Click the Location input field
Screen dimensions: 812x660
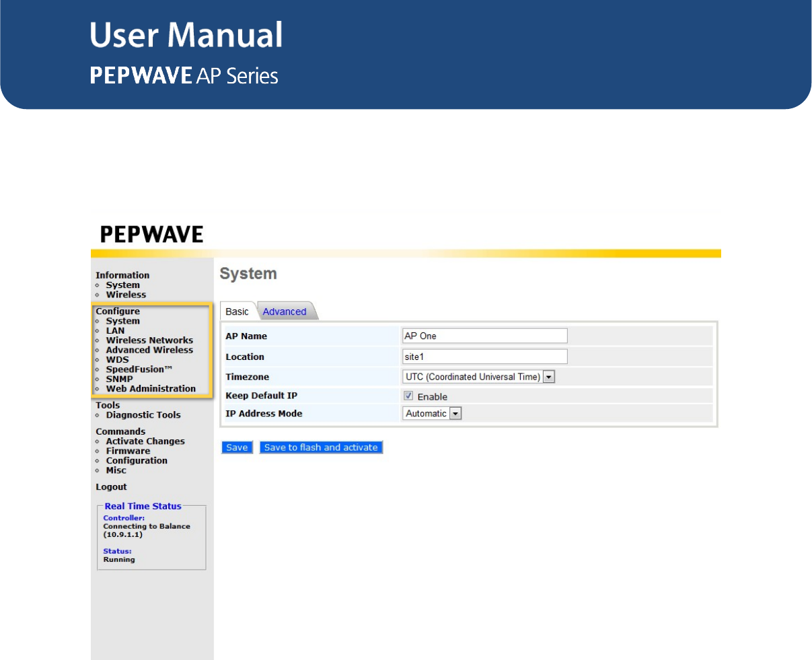coord(485,357)
